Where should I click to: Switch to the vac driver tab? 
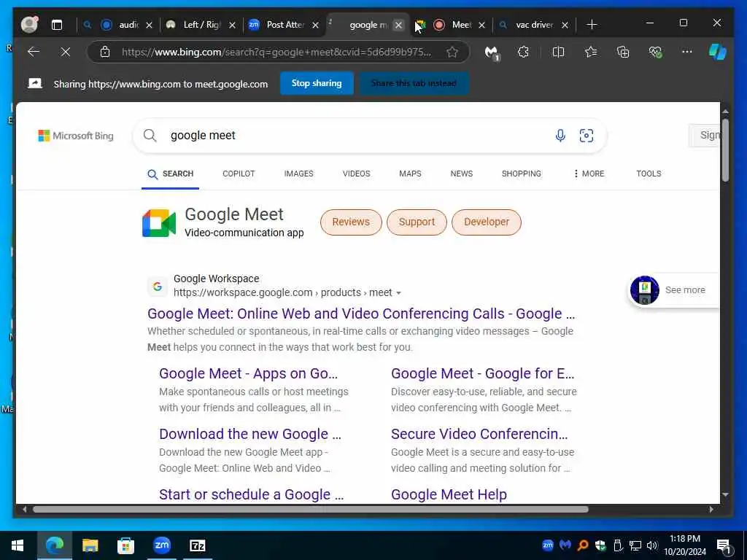[533, 25]
